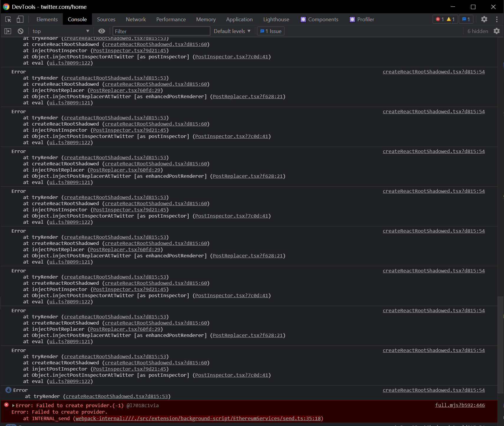Select the Console tab

(x=77, y=19)
